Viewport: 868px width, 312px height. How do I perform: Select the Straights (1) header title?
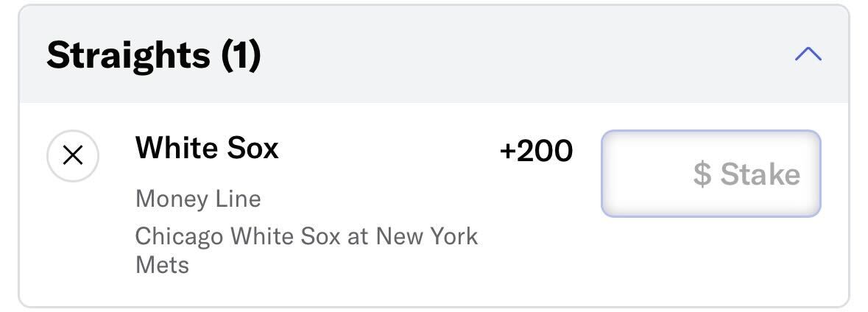(x=153, y=54)
